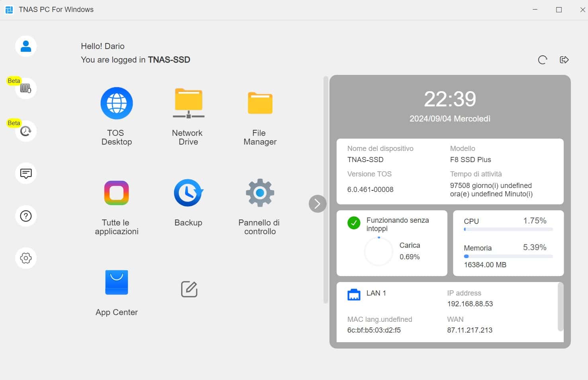Click the LAN panel vertical scrollbar
The image size is (588, 380).
click(x=561, y=307)
